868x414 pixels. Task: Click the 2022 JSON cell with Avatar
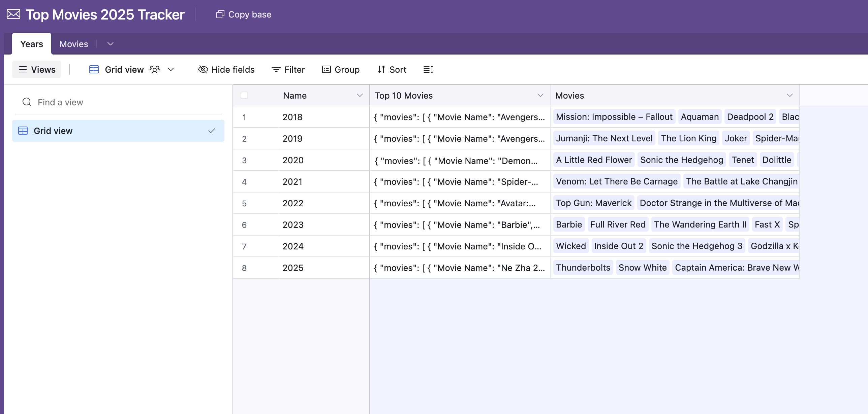pos(460,203)
